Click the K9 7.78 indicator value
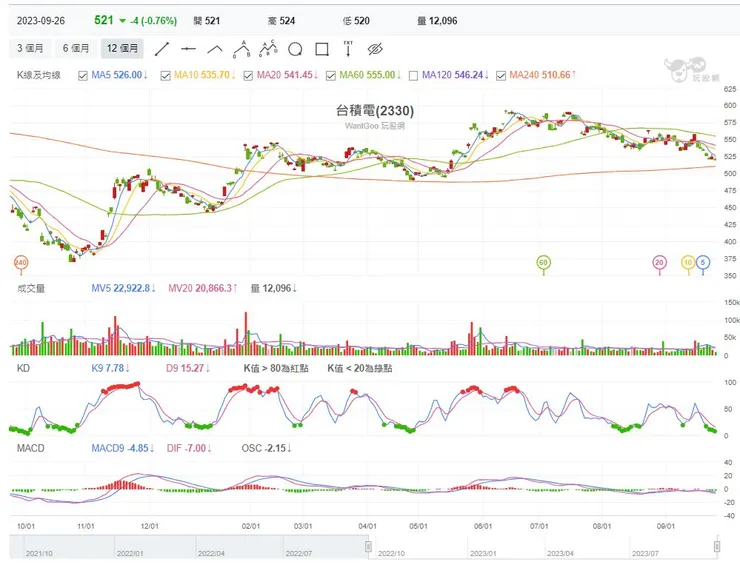This screenshot has height=567, width=740. (110, 368)
